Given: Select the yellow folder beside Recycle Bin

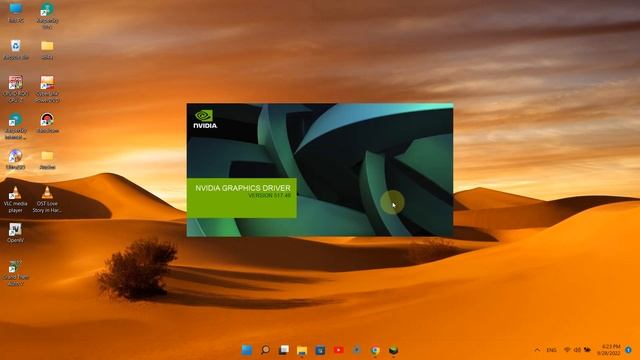Looking at the screenshot, I should point(47,49).
